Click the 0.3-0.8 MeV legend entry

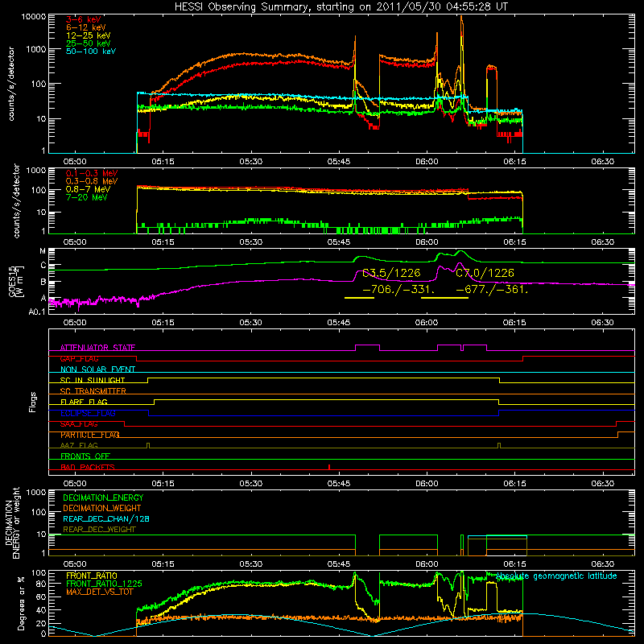click(x=92, y=181)
